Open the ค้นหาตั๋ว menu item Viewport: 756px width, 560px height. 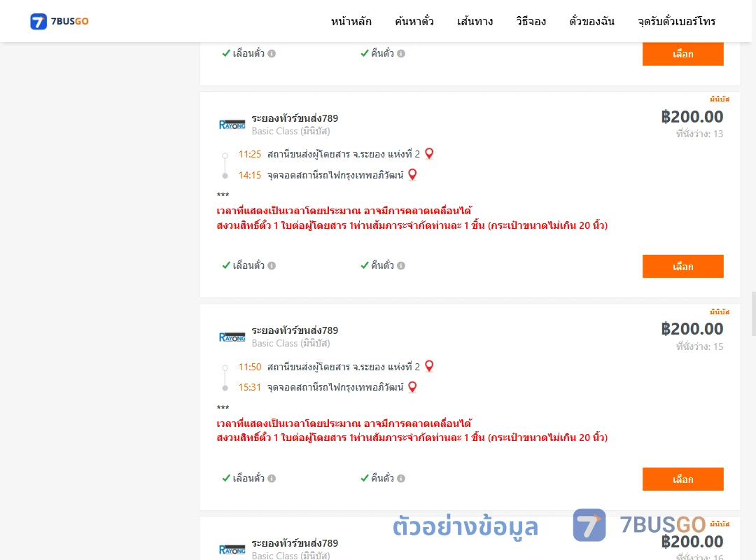pos(414,21)
